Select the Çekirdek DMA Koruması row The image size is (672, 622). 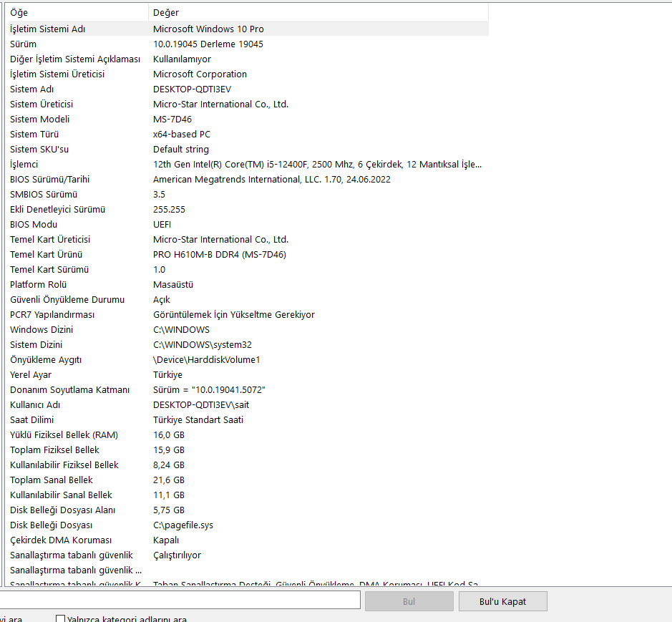[x=248, y=540]
